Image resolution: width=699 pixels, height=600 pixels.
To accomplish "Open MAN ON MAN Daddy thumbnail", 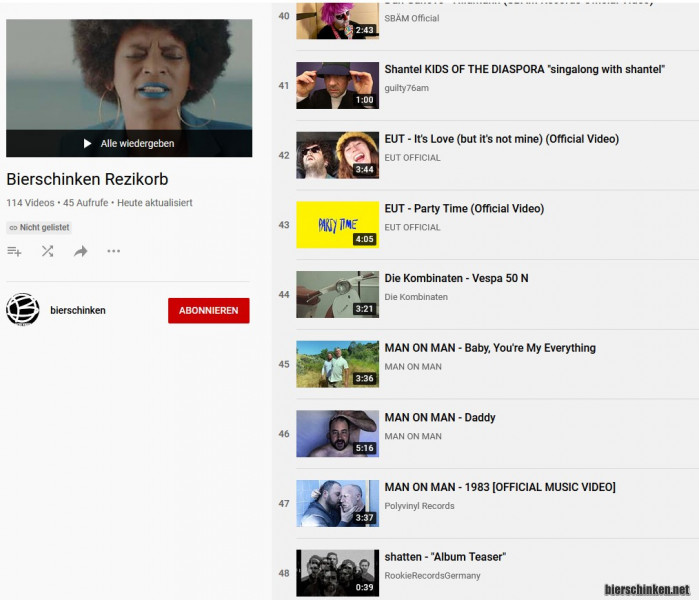I will click(x=337, y=434).
